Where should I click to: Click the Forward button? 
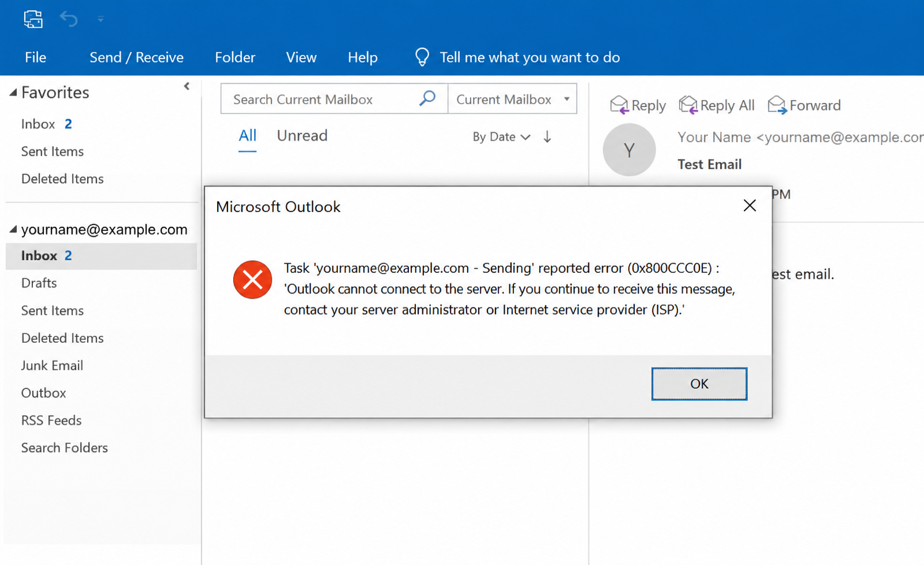coord(804,105)
